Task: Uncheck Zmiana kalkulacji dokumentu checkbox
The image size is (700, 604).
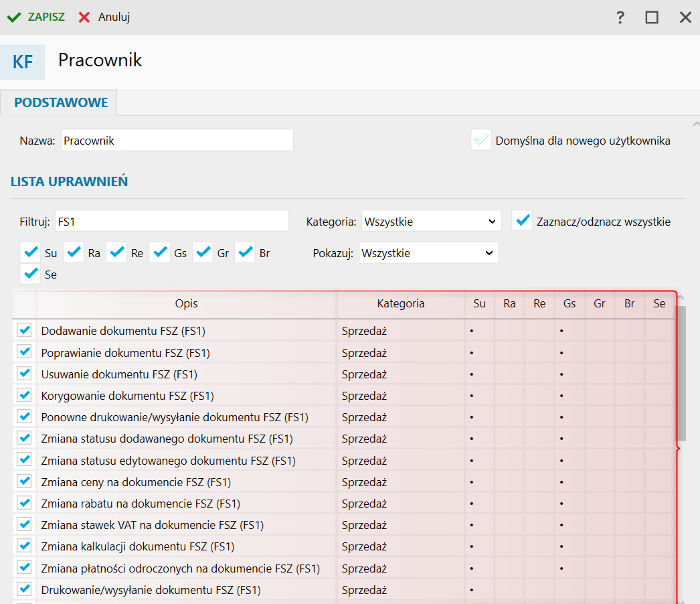Action: click(x=24, y=546)
